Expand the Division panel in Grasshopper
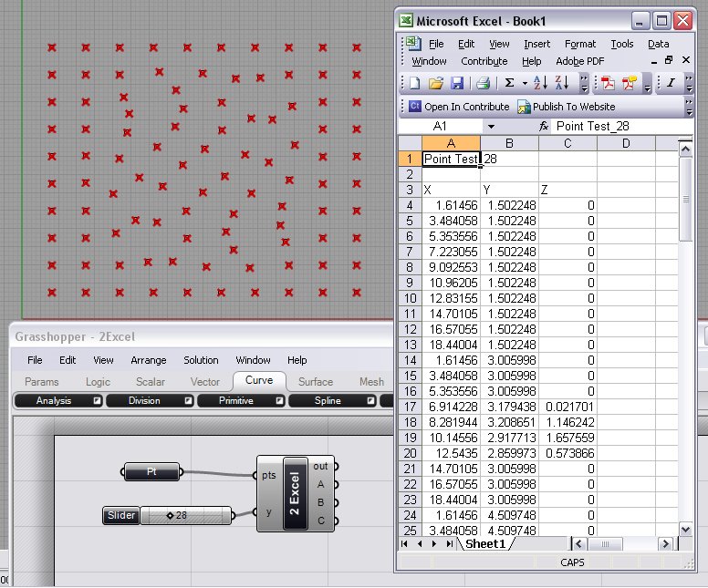The height and width of the screenshot is (588, 708). 188,400
